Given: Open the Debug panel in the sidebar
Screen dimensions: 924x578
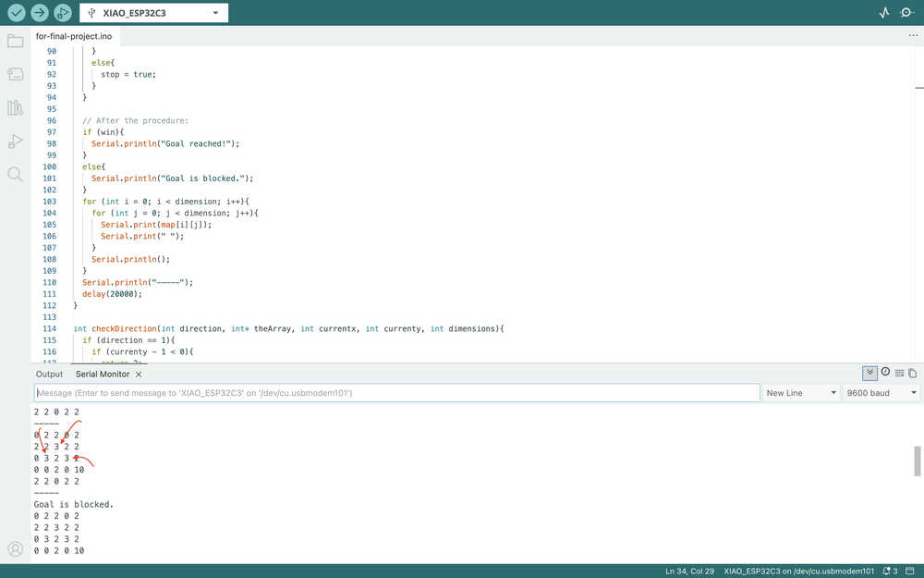Looking at the screenshot, I should point(16,141).
